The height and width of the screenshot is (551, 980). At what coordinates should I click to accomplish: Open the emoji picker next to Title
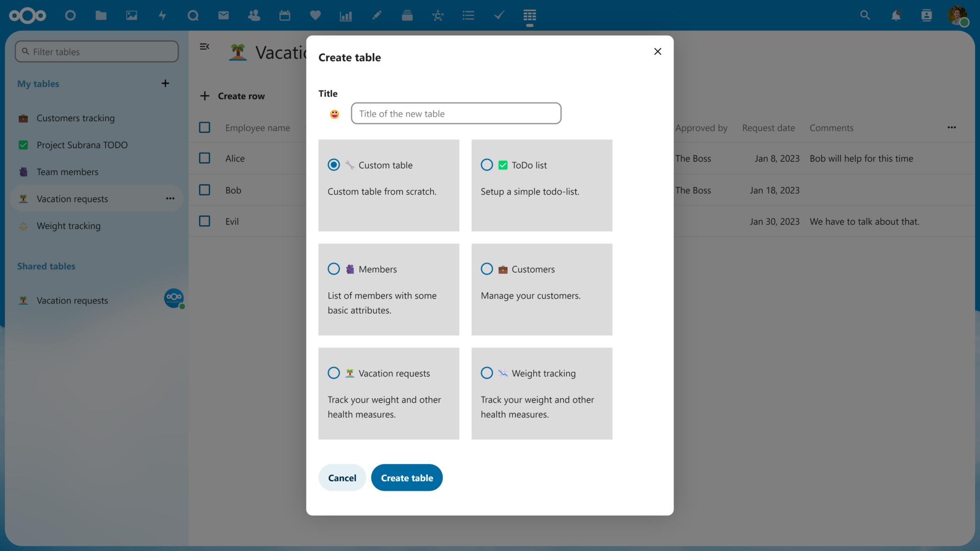point(334,113)
